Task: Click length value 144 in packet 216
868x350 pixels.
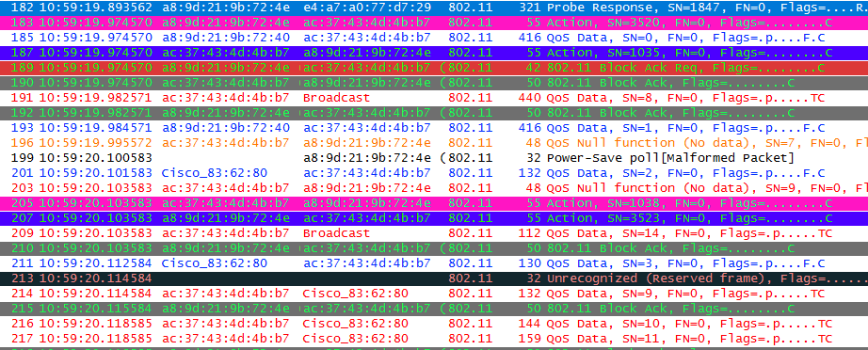Action: click(x=530, y=323)
